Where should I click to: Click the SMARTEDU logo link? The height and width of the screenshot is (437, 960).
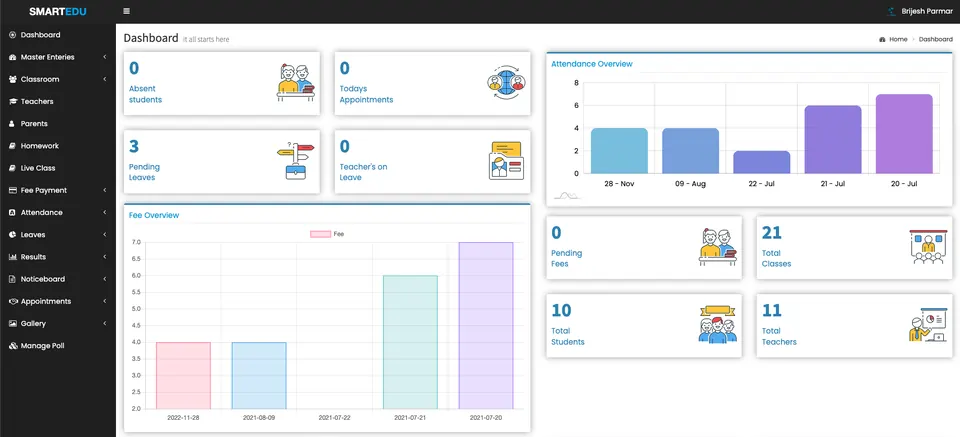click(x=58, y=11)
